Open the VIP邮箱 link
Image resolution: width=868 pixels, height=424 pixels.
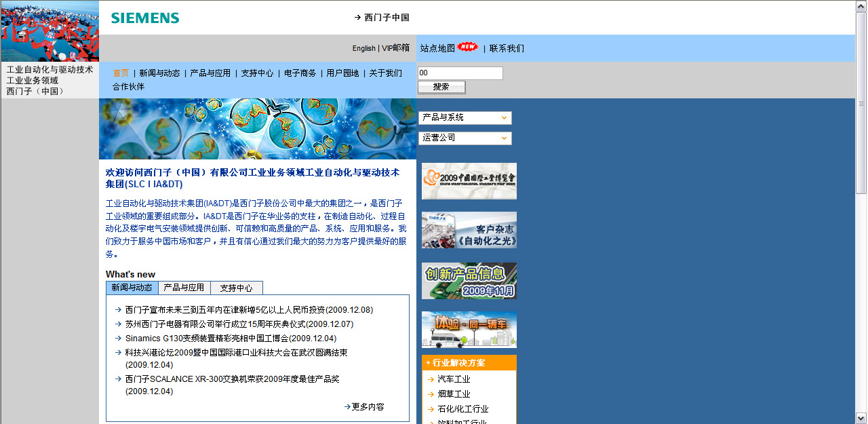395,48
